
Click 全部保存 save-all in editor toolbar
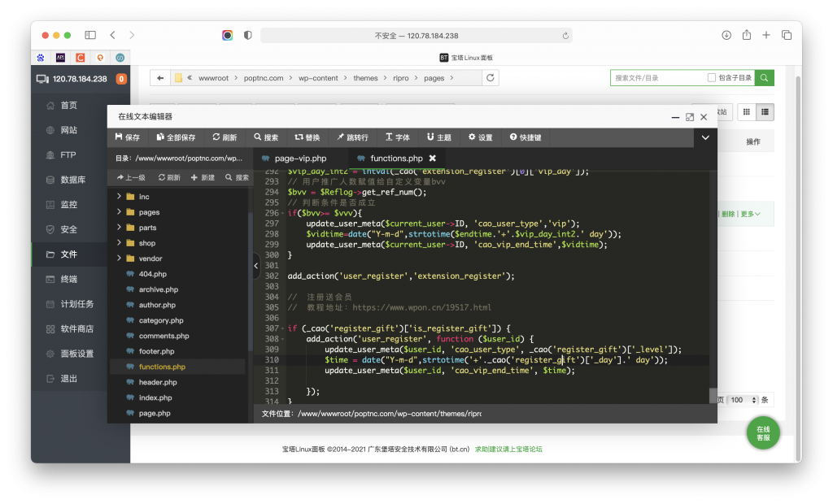(177, 137)
